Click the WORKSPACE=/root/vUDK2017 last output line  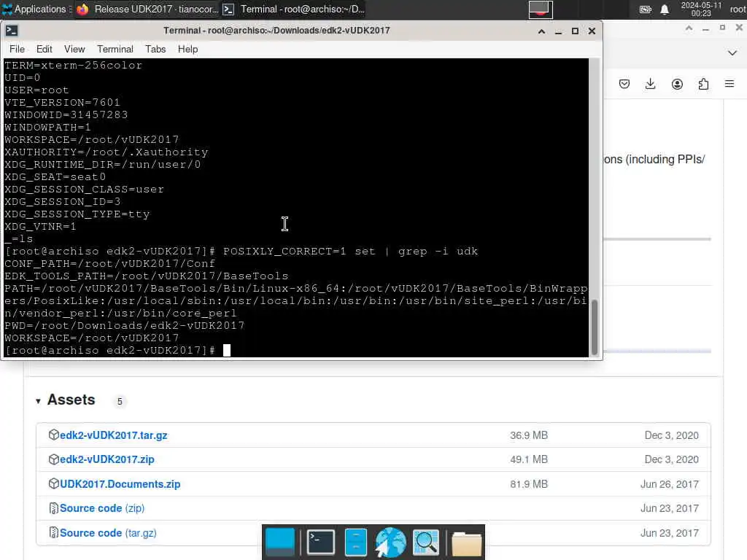tap(92, 338)
